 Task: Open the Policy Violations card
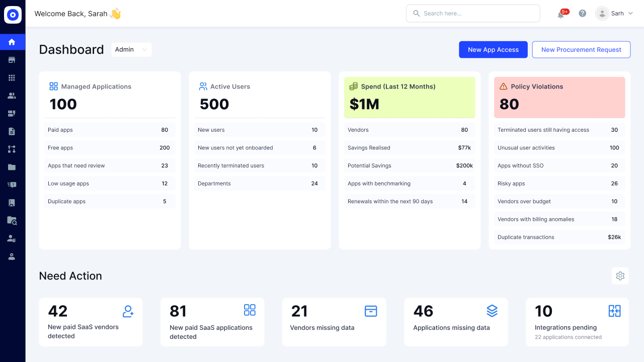(x=559, y=98)
